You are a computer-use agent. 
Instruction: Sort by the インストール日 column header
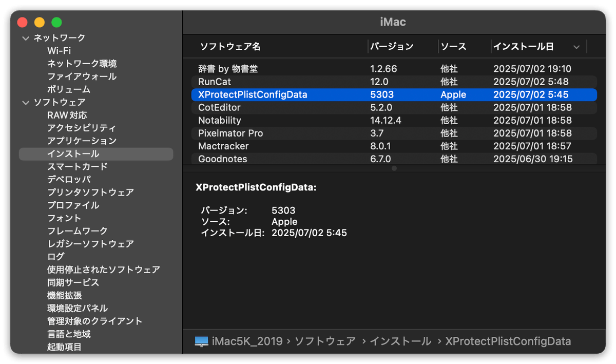(x=524, y=47)
